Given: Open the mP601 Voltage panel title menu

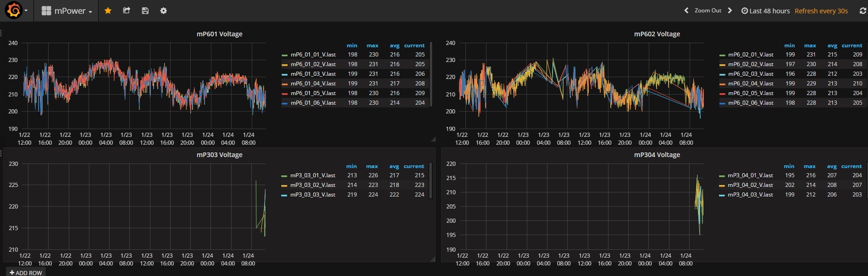Looking at the screenshot, I should click(x=219, y=34).
